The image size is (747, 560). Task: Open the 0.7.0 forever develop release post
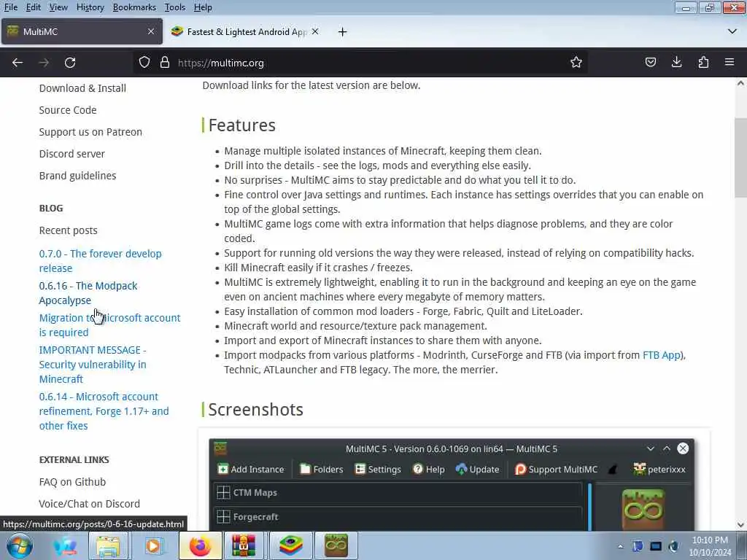coord(101,261)
